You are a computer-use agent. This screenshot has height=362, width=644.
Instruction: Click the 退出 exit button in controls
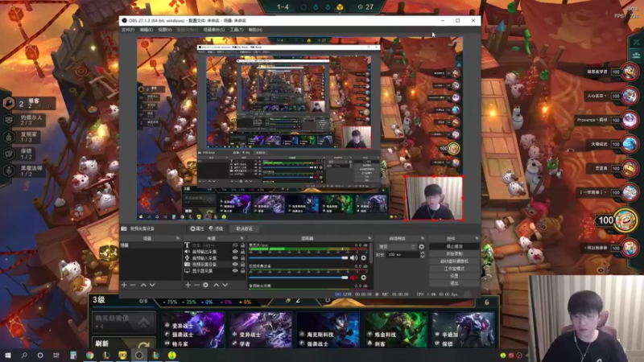(454, 283)
